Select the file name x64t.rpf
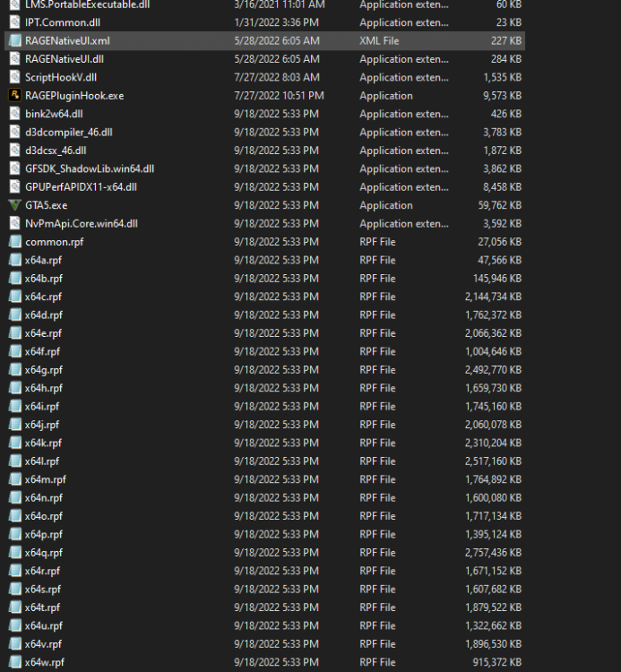 click(x=42, y=607)
